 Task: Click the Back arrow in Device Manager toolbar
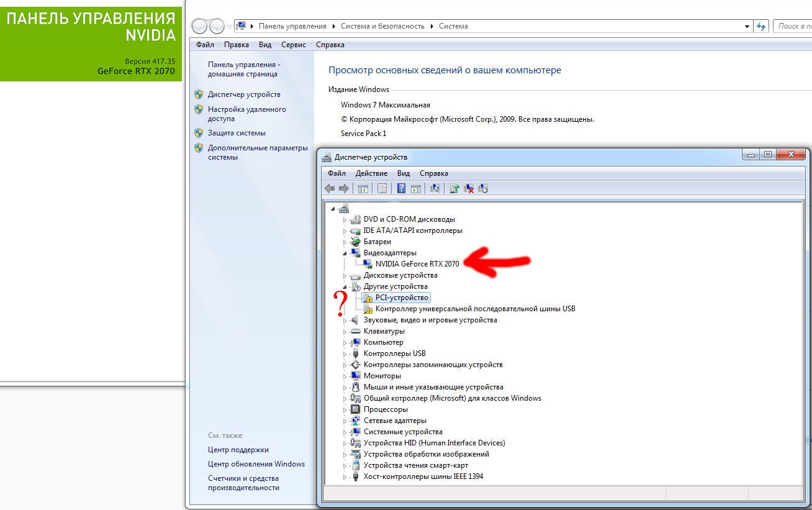click(x=330, y=188)
